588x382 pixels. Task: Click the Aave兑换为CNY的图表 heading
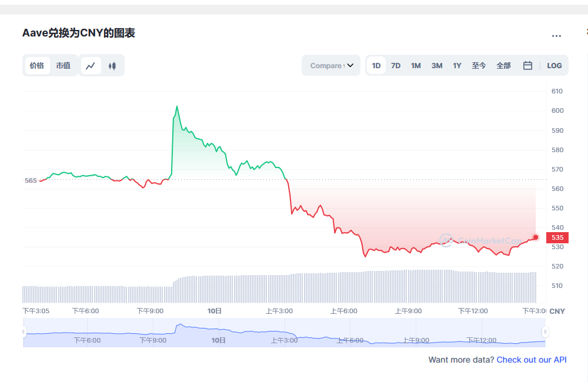(x=79, y=33)
